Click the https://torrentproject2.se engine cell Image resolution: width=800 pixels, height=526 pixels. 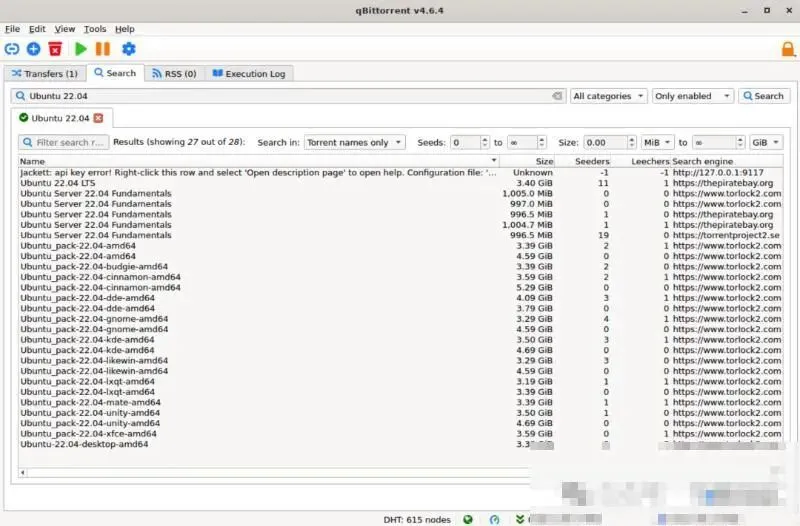click(x=726, y=235)
